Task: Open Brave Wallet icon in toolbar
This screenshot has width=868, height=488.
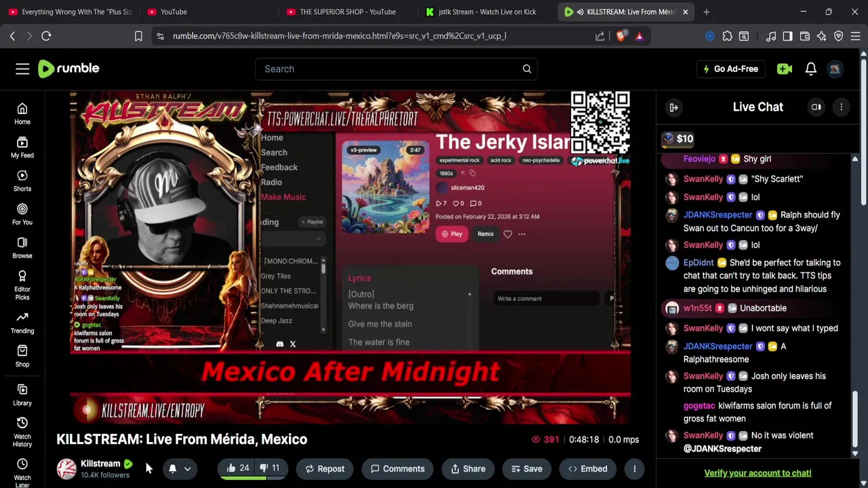Action: 805,36
